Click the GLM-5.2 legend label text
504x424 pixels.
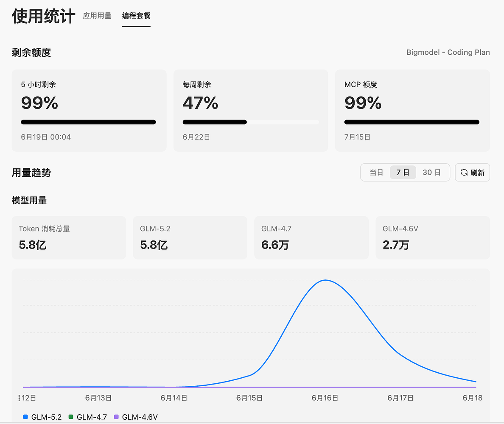tap(46, 417)
